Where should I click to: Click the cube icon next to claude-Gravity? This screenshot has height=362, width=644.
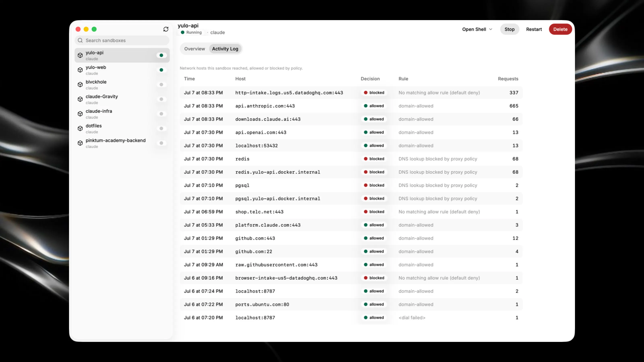click(x=80, y=99)
